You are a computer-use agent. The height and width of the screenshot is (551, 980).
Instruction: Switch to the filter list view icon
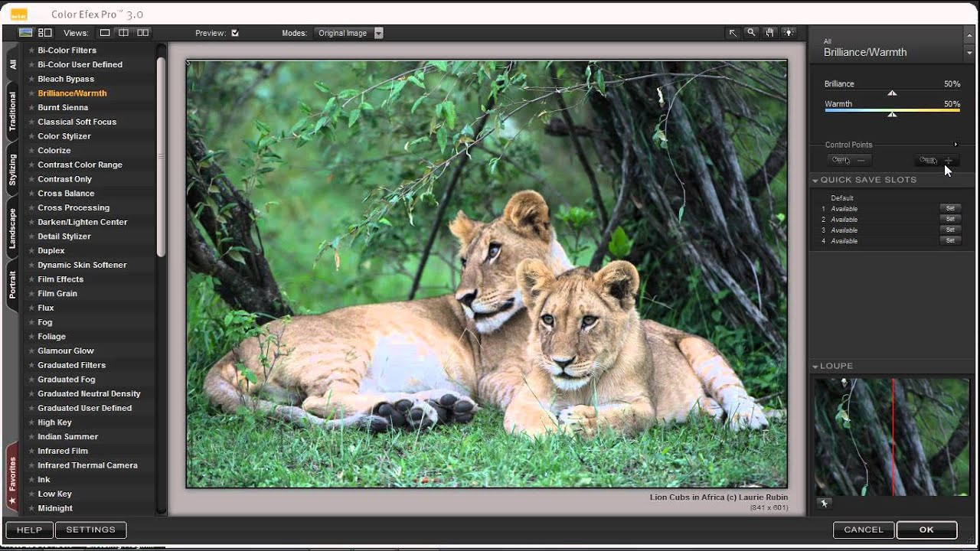tap(25, 33)
